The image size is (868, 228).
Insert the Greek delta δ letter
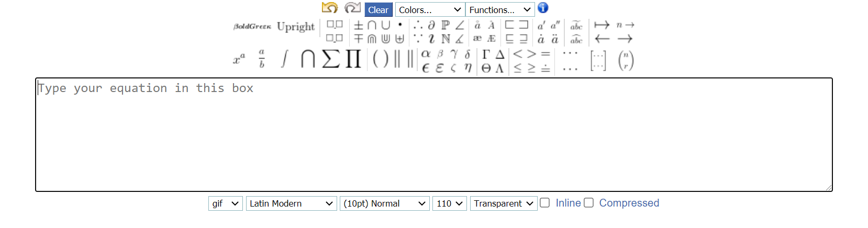468,54
